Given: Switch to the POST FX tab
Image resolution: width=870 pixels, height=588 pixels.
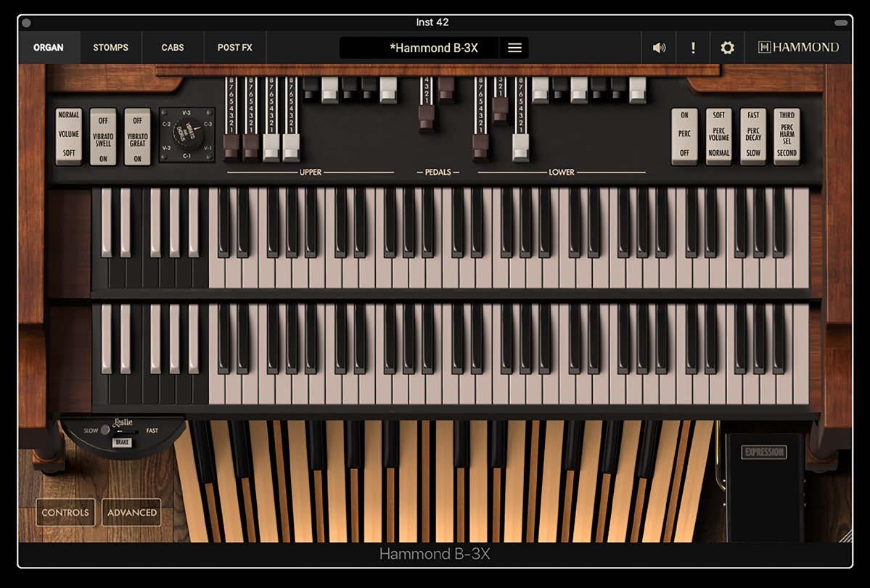Looking at the screenshot, I should 234,48.
